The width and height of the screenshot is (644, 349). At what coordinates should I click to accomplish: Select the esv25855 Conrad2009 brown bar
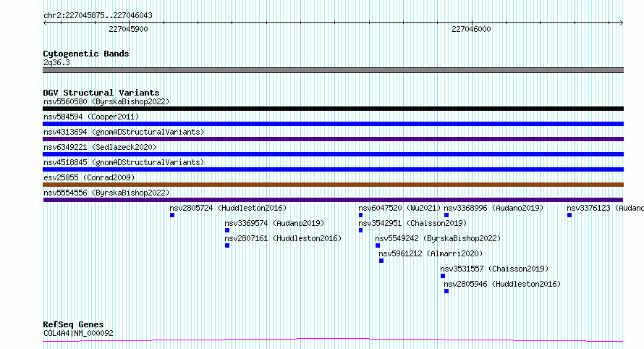pos(333,185)
